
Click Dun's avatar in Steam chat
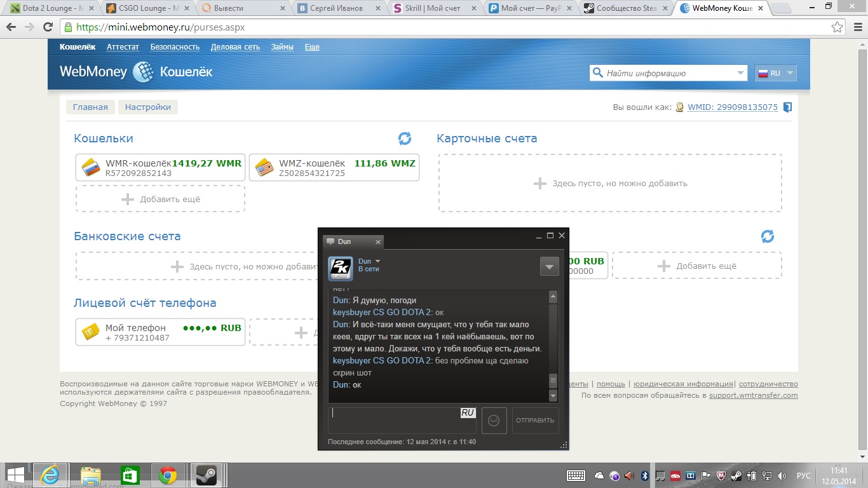click(341, 268)
